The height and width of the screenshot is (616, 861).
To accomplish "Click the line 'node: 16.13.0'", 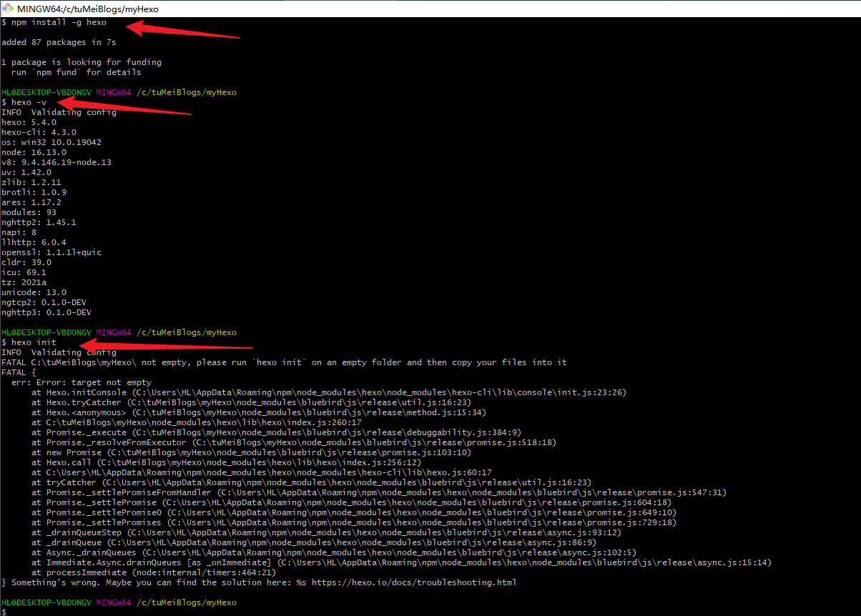I will click(34, 152).
